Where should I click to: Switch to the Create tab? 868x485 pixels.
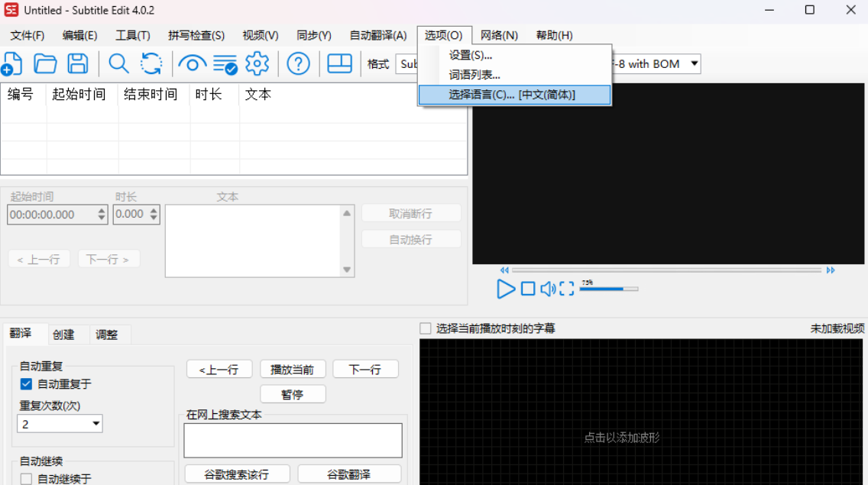coord(66,334)
